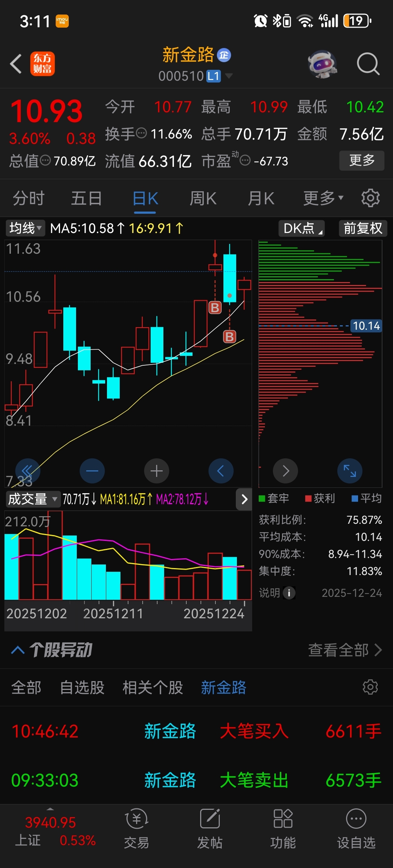The height and width of the screenshot is (868, 393).
Task: Move chart left with single arrow
Action: coord(221,471)
